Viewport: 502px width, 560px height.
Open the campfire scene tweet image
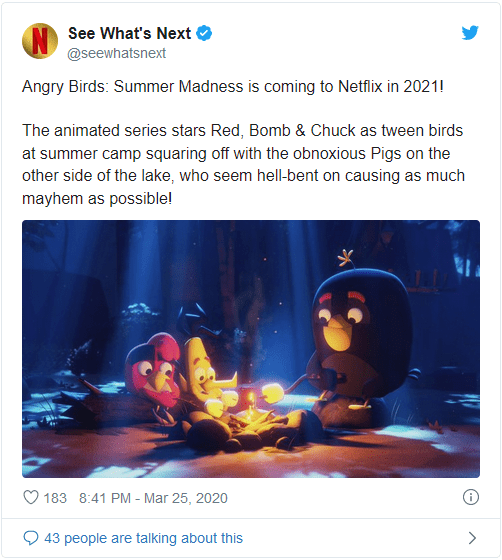pyautogui.click(x=251, y=349)
